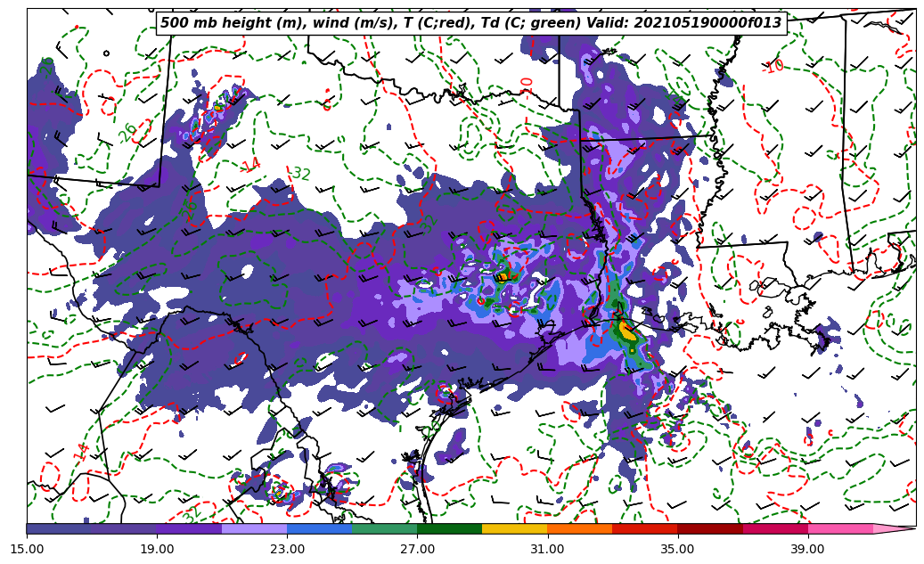The width and height of the screenshot is (924, 564).
Task: Click the yellow-orange intensity core near the coast
Action: click(626, 332)
